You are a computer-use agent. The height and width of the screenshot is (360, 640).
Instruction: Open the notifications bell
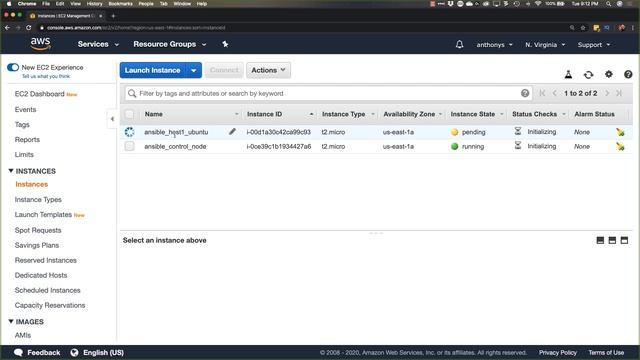(459, 44)
